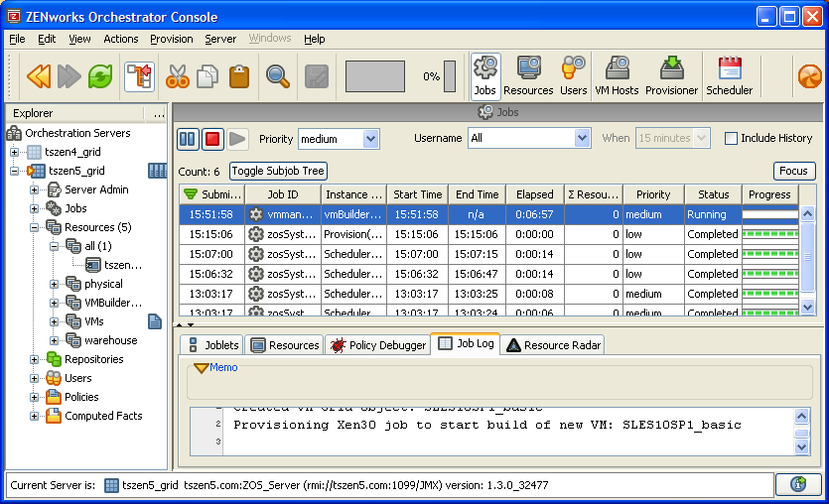Click the resume play arrow button

point(237,139)
